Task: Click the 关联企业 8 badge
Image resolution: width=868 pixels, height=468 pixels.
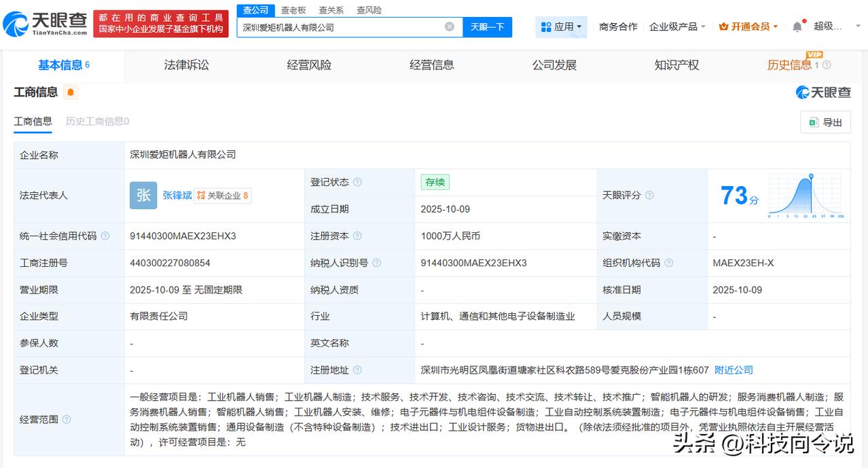Action: tap(223, 195)
